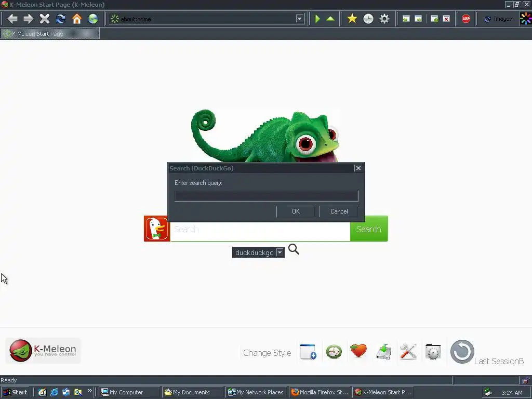This screenshot has height=399, width=532.
Task: Click the tools wrench and screwdriver icon
Action: coord(408,352)
